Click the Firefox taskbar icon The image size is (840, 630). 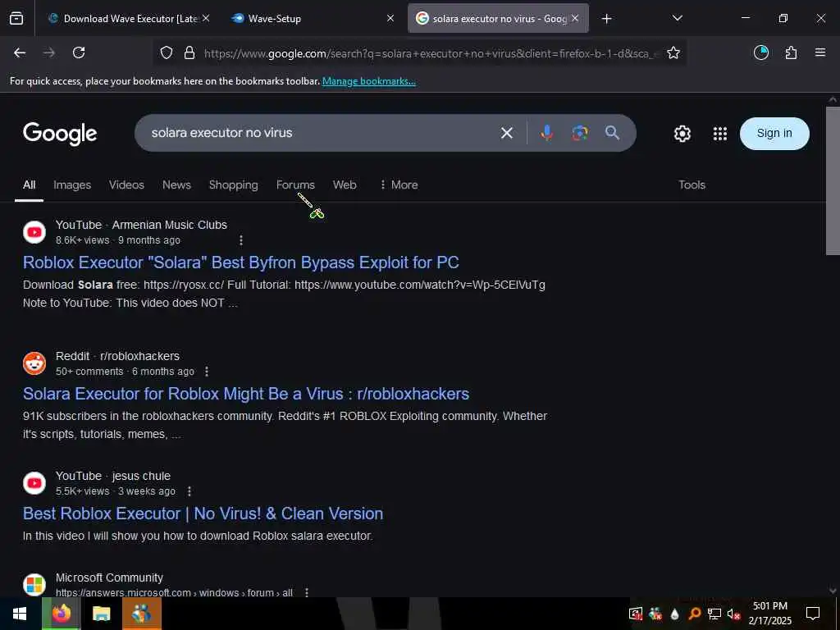point(61,614)
